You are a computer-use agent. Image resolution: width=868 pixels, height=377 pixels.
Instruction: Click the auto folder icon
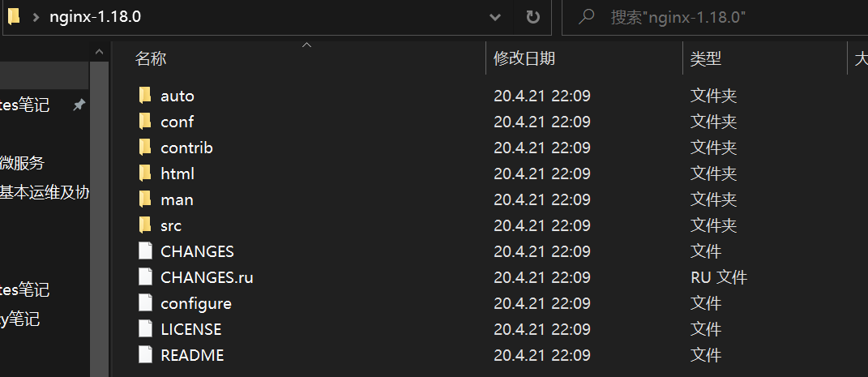[145, 95]
